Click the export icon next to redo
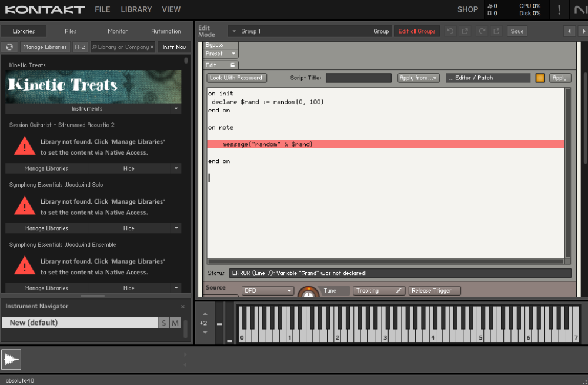The width and height of the screenshot is (588, 385). coord(496,31)
